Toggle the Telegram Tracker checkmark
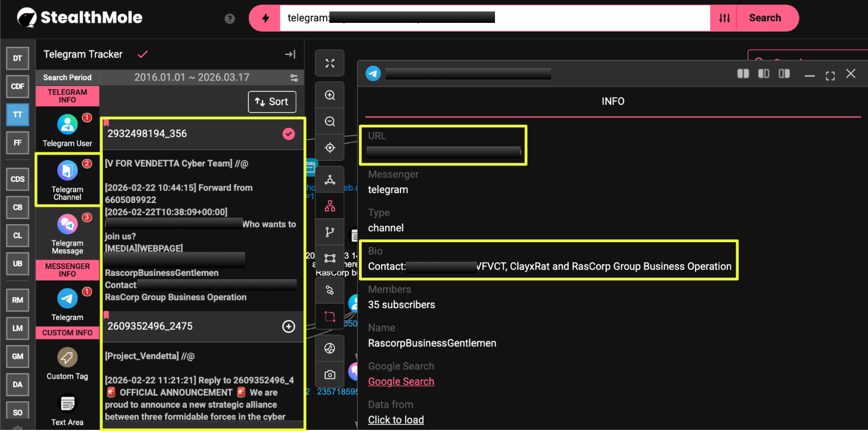Screen dimensions: 868x431 (143, 54)
